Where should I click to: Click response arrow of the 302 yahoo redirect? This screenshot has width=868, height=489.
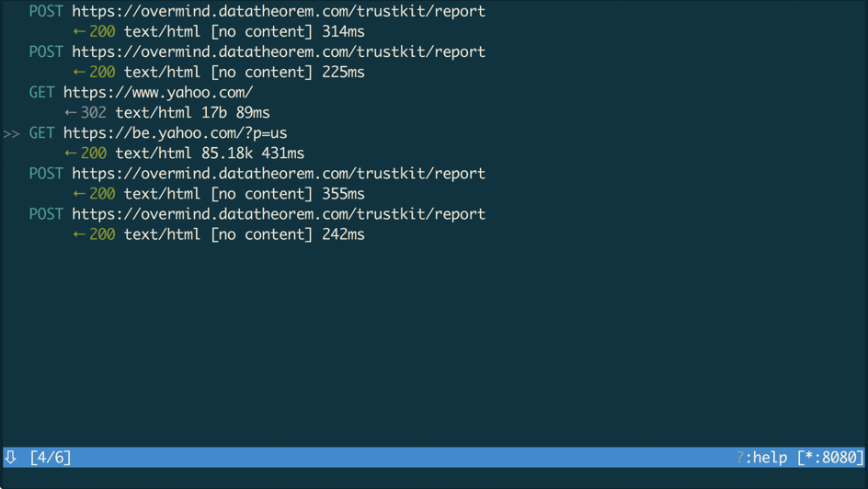[x=70, y=113]
